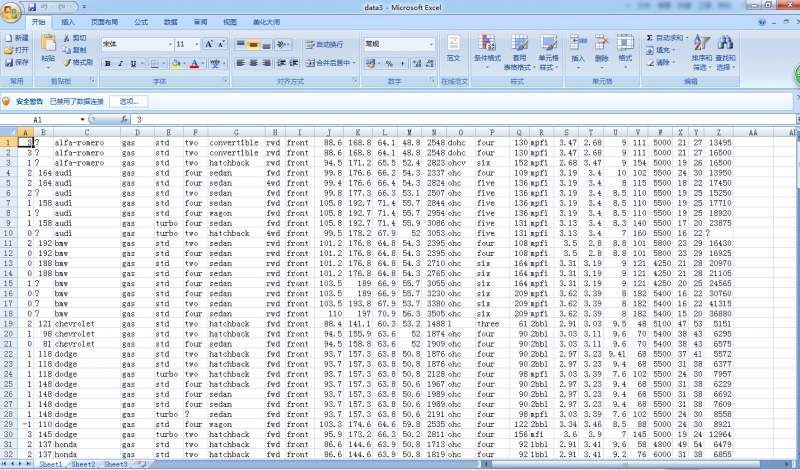Image resolution: width=800 pixels, height=470 pixels.
Task: Open the find and select binoculars icon
Action: tap(725, 43)
